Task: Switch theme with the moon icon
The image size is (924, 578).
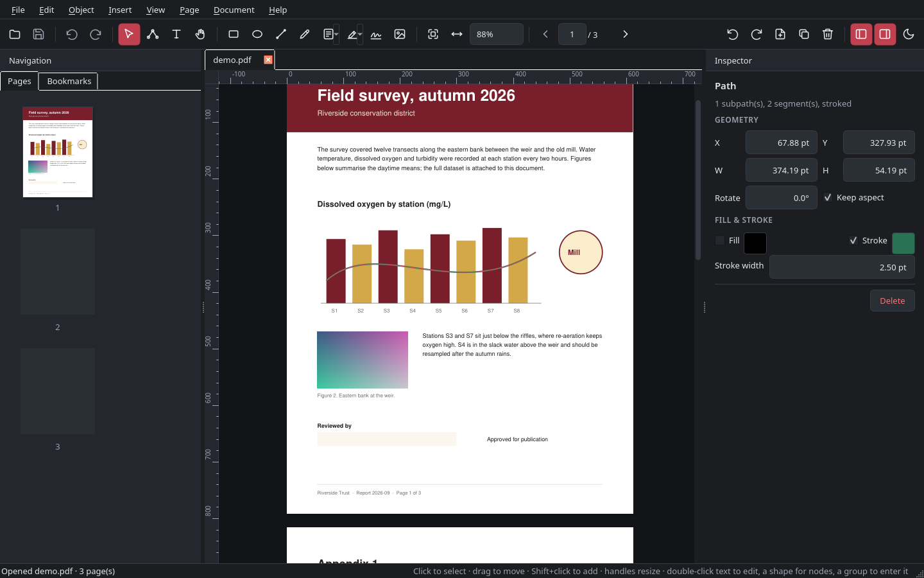Action: [909, 34]
